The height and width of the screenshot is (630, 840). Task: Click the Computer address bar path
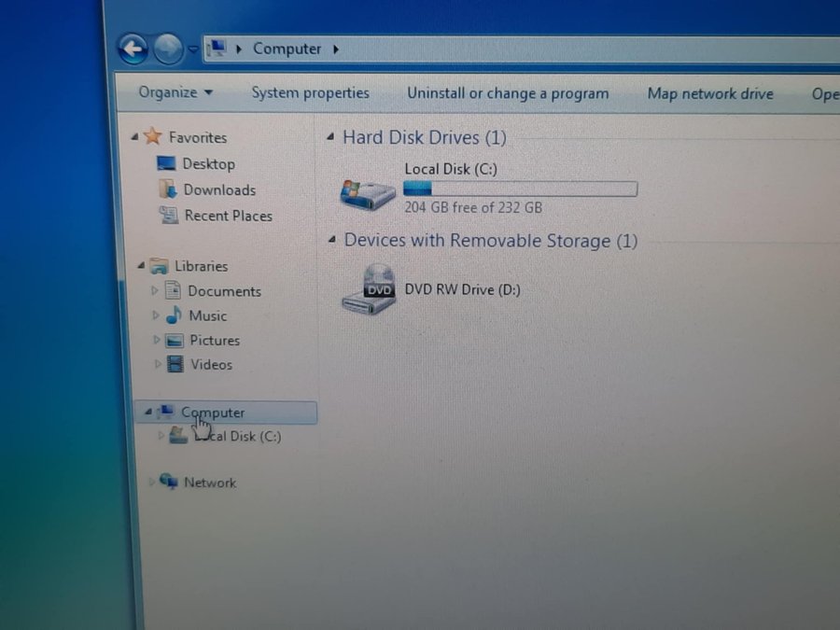pos(287,49)
